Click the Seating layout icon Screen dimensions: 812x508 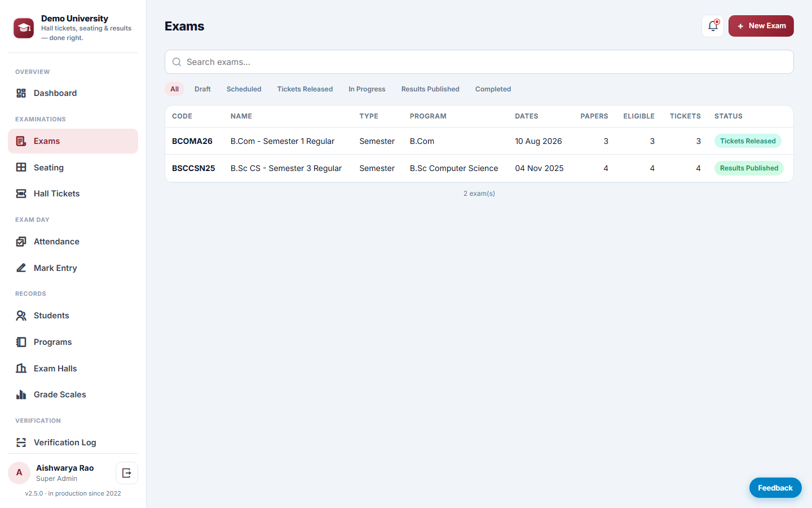(x=21, y=168)
